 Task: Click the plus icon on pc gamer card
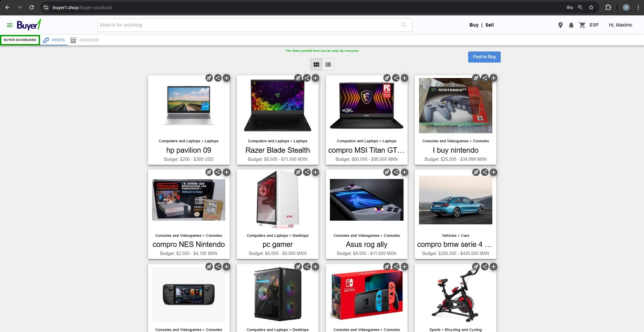coord(315,172)
